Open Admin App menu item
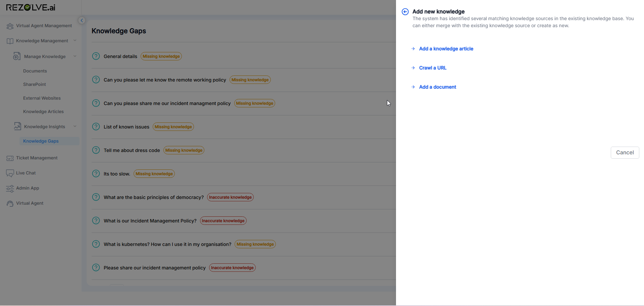The height and width of the screenshot is (306, 644). tap(28, 188)
